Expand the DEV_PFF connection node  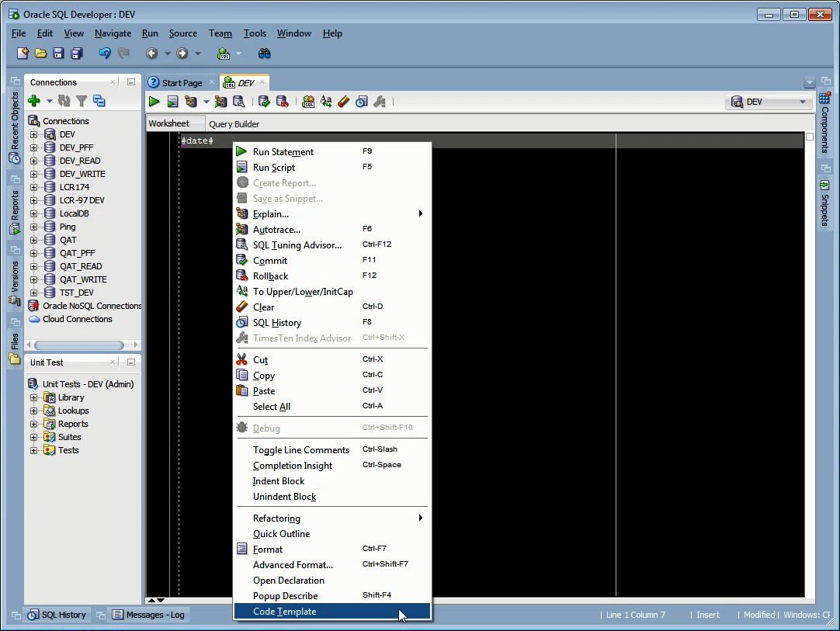pyautogui.click(x=33, y=147)
